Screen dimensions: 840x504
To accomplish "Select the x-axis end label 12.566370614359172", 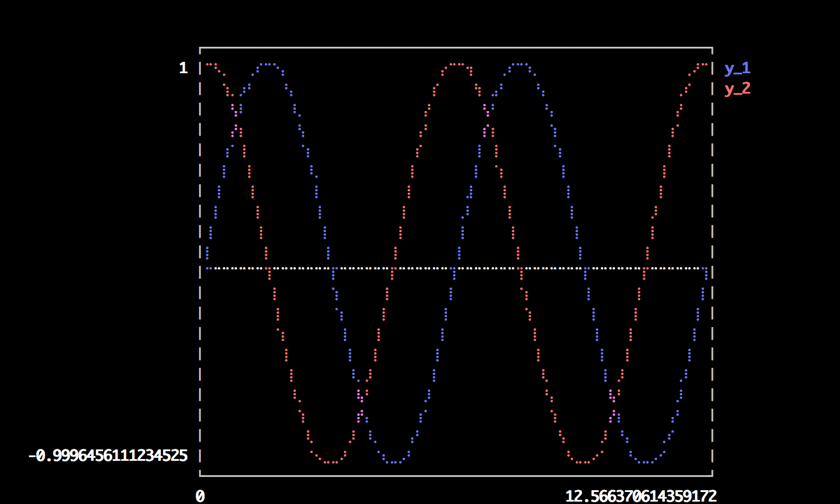I will (640, 496).
